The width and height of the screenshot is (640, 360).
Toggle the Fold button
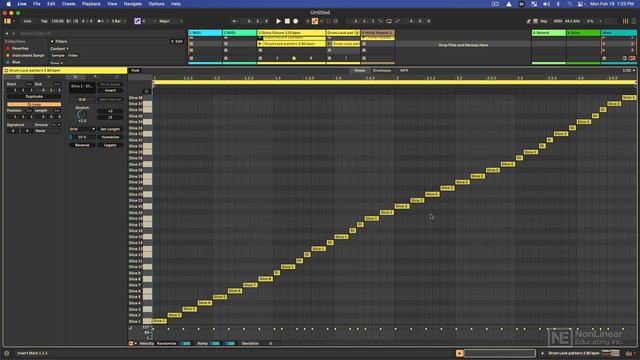[x=135, y=71]
